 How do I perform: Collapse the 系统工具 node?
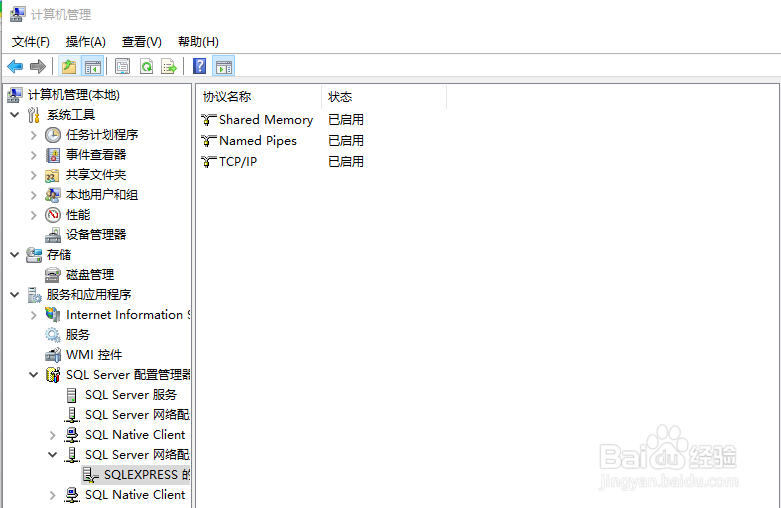pos(15,115)
